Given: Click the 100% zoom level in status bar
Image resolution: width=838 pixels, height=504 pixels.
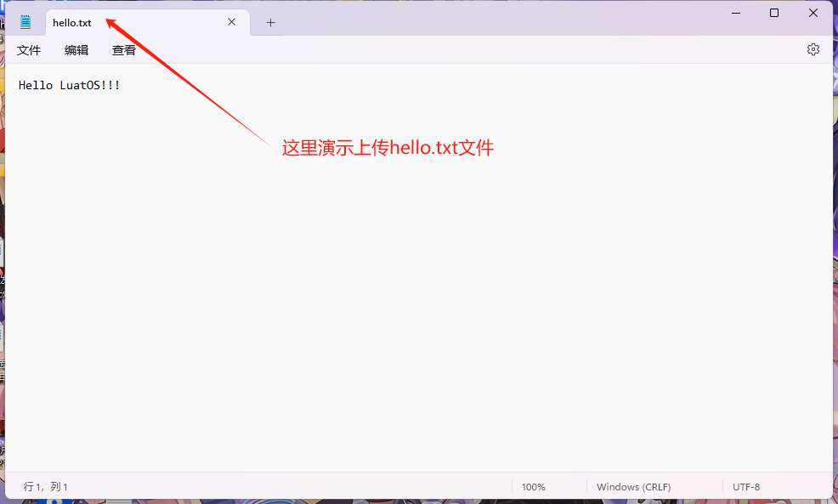Looking at the screenshot, I should click(x=534, y=487).
